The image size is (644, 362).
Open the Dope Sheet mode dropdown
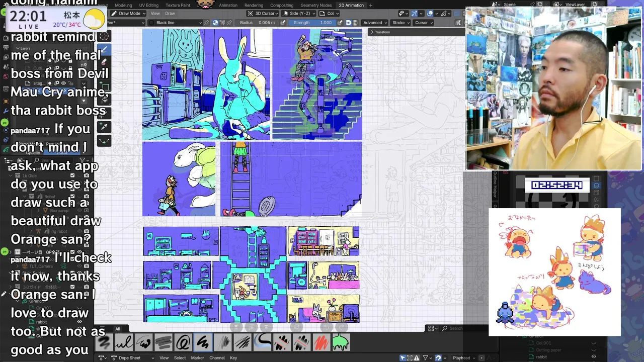tap(132, 358)
